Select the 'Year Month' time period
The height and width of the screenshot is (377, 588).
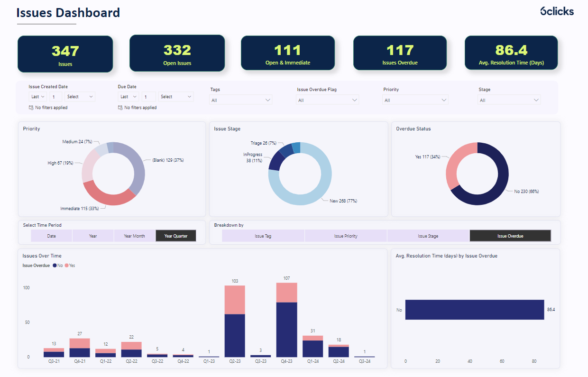pos(134,235)
